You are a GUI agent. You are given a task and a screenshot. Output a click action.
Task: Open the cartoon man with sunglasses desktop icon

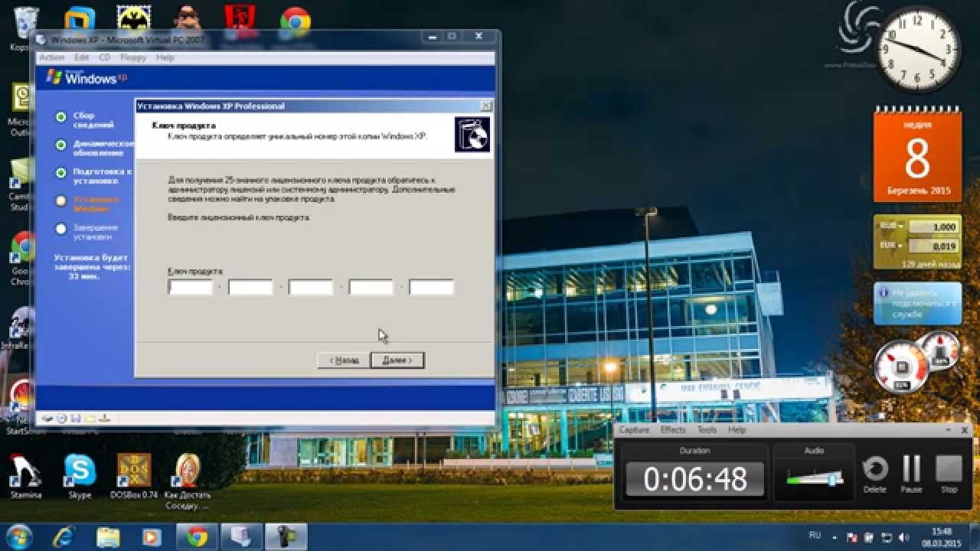[187, 19]
